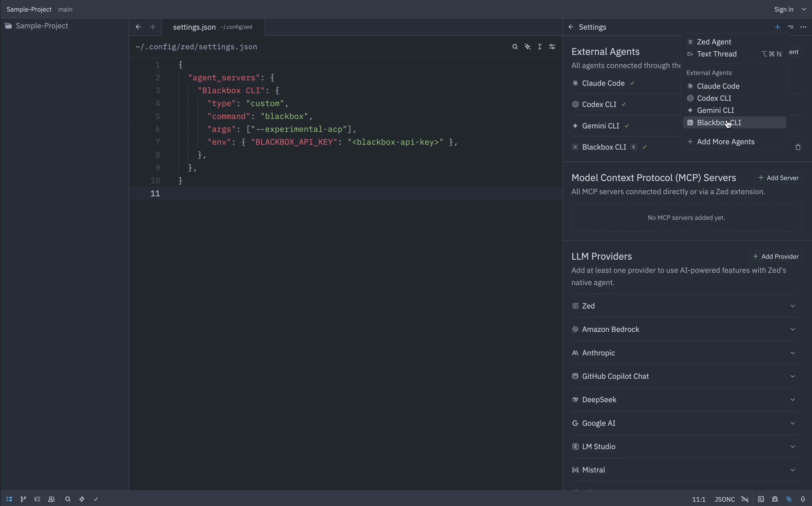Click the JSONC language selector
The height and width of the screenshot is (506, 812).
(x=725, y=499)
